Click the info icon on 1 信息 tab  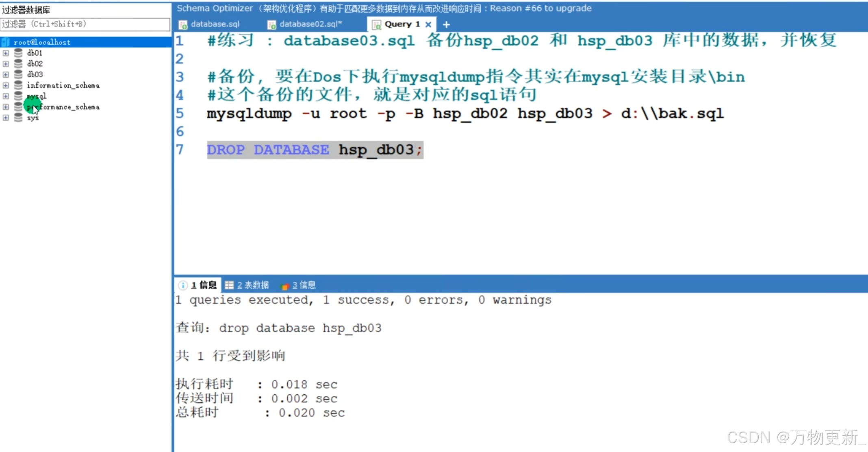(x=183, y=285)
